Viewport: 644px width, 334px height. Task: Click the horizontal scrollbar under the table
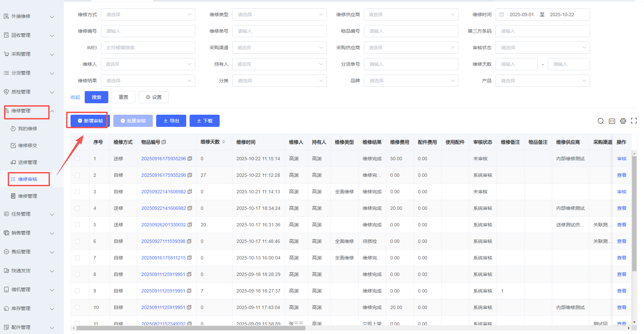[x=191, y=328]
